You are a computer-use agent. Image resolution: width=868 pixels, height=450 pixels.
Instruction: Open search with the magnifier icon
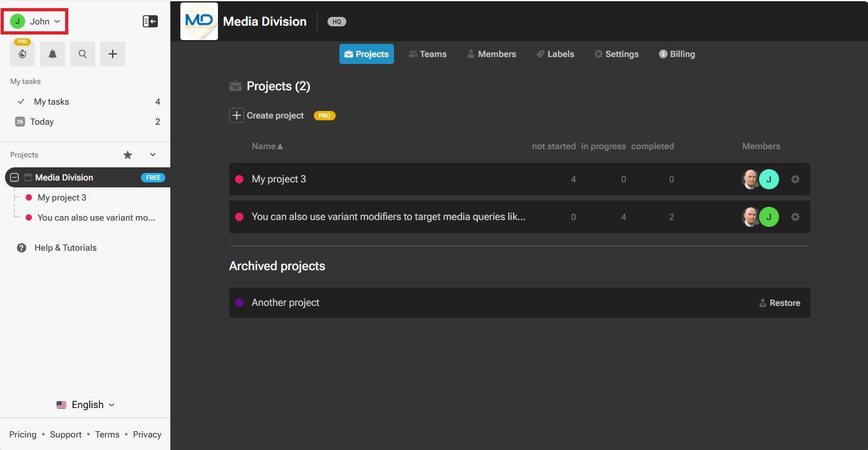[x=82, y=53]
